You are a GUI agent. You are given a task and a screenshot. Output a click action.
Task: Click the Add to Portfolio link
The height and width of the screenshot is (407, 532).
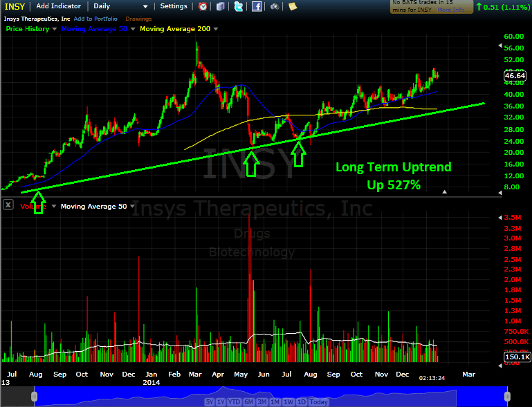pyautogui.click(x=95, y=19)
